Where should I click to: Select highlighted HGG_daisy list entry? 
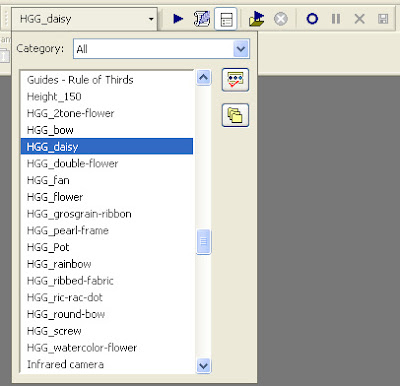(107, 146)
